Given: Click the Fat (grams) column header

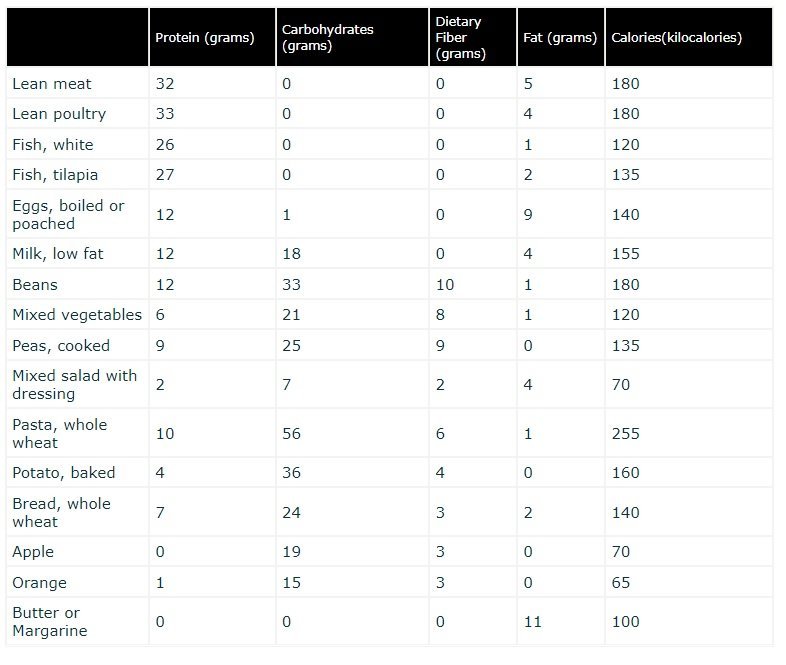Looking at the screenshot, I should (559, 38).
